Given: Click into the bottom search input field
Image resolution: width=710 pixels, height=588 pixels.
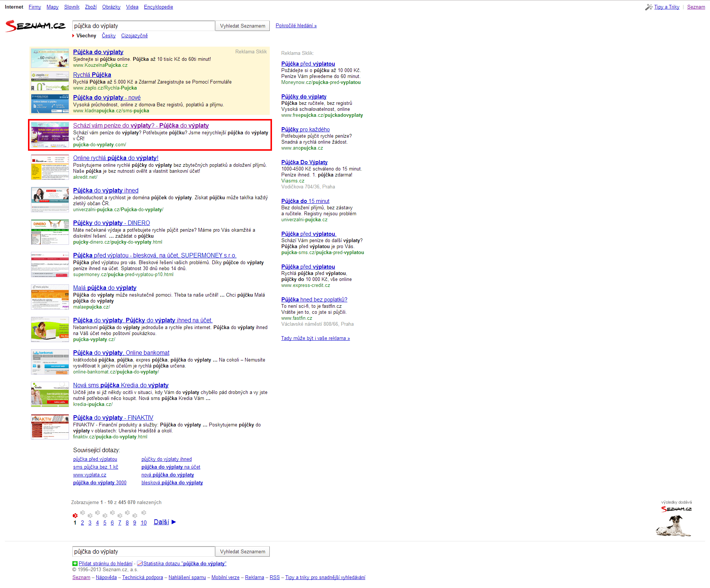Looking at the screenshot, I should click(144, 551).
